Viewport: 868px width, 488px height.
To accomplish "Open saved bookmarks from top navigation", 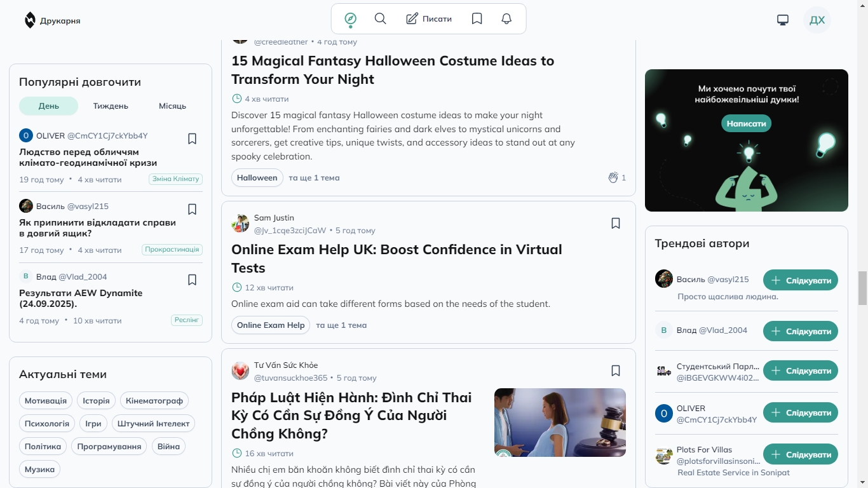I will tap(477, 19).
